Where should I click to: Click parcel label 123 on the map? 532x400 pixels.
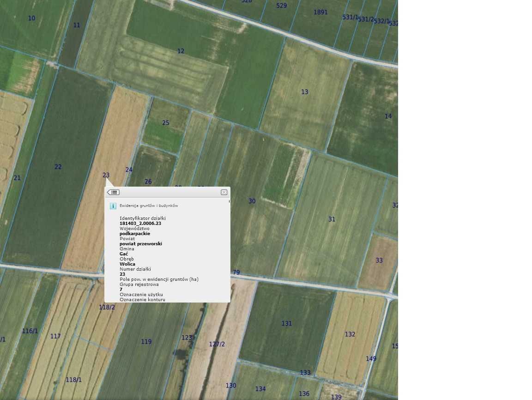click(187, 338)
